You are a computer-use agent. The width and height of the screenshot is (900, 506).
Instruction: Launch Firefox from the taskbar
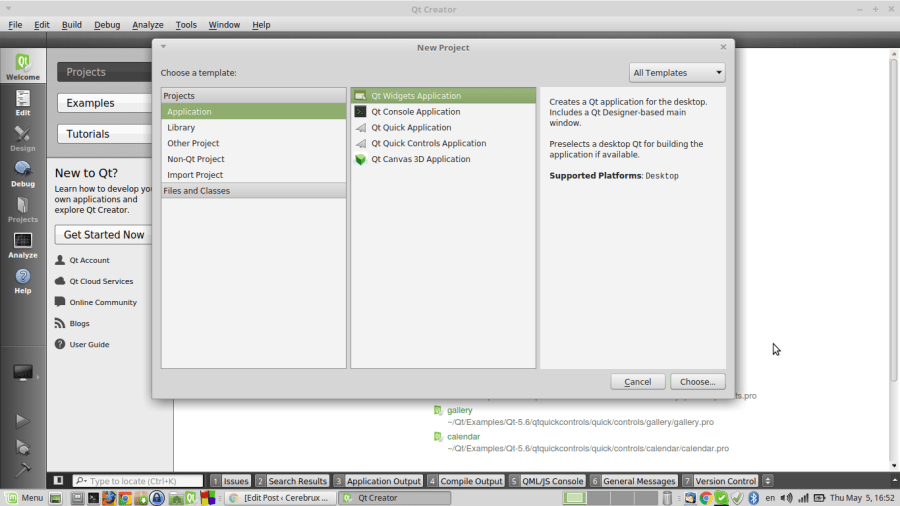pos(108,498)
